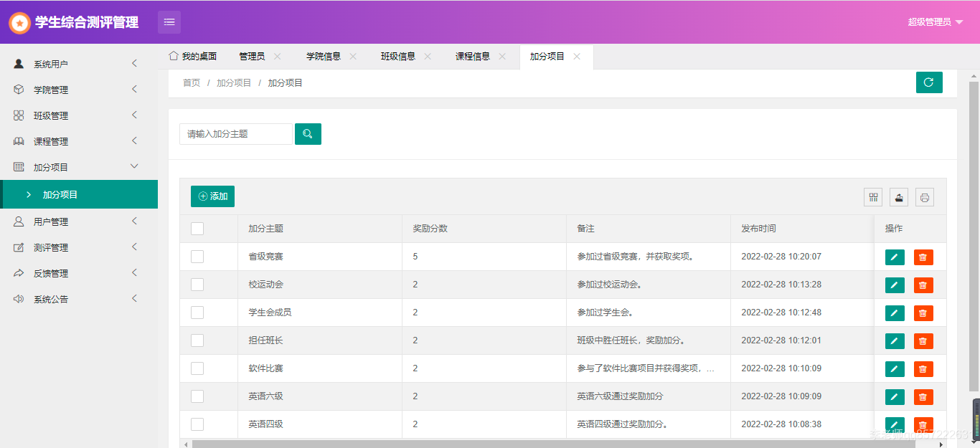Viewport: 980px width, 448px height.
Task: Switch to the 我的桌面 tab
Action: (193, 57)
